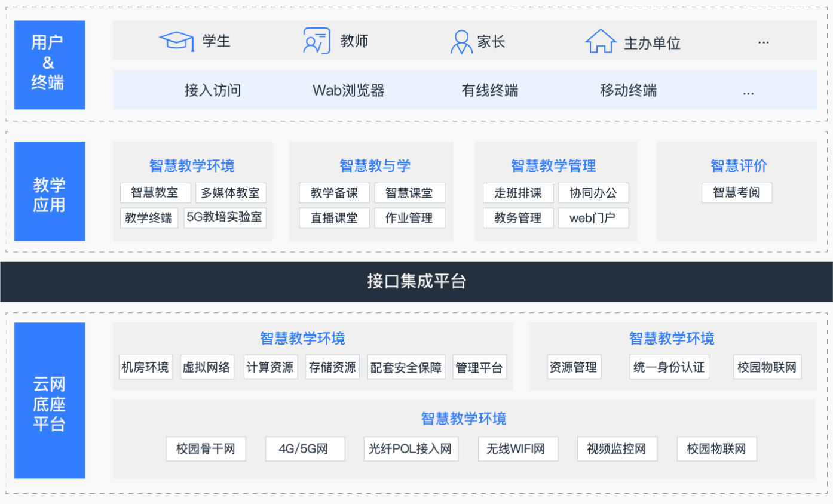The height and width of the screenshot is (504, 833).
Task: Click the 走班排课 box
Action: tap(517, 193)
